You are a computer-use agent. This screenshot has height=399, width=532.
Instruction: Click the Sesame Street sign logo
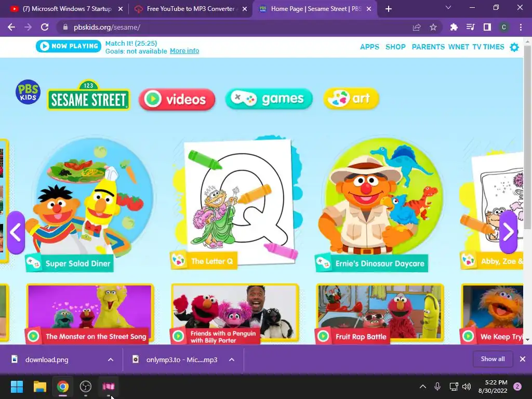click(x=88, y=96)
